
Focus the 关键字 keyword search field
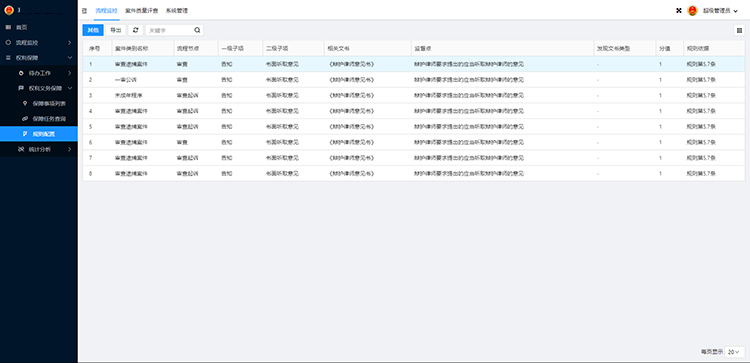(170, 30)
